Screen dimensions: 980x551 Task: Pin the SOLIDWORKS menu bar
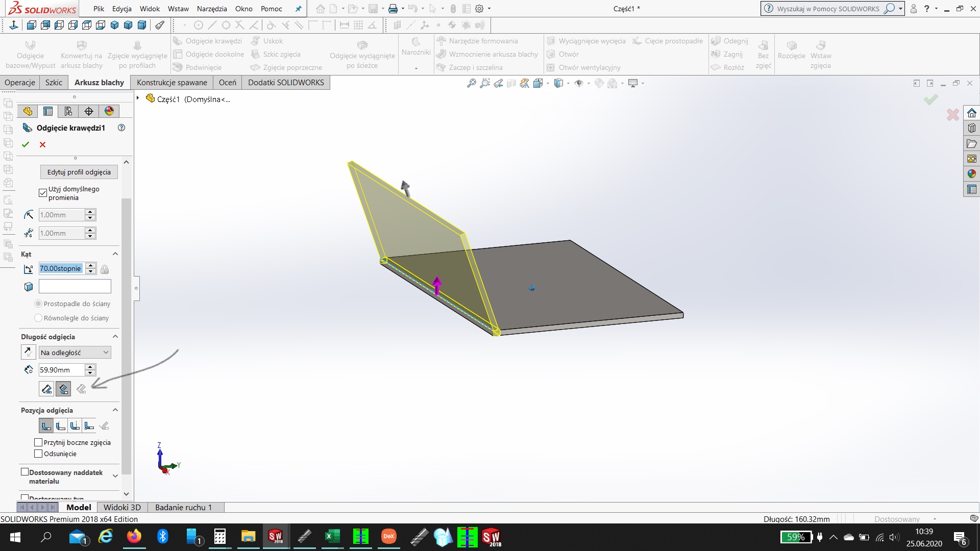point(298,9)
